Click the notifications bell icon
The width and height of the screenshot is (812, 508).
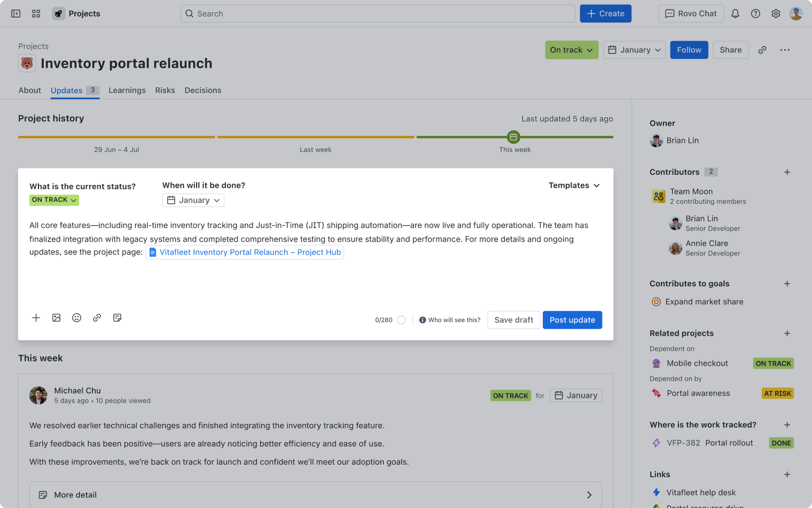(x=735, y=14)
